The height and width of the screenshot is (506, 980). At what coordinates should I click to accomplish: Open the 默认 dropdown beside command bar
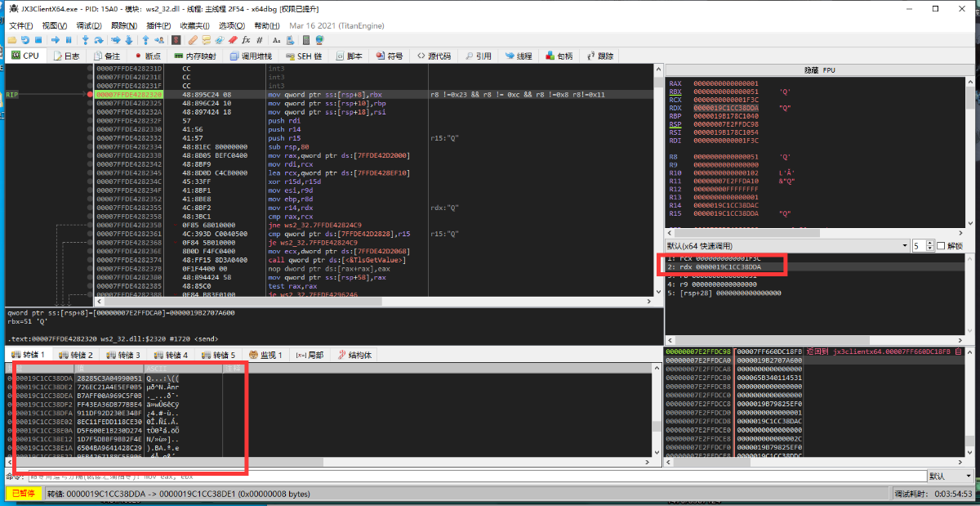tap(950, 476)
